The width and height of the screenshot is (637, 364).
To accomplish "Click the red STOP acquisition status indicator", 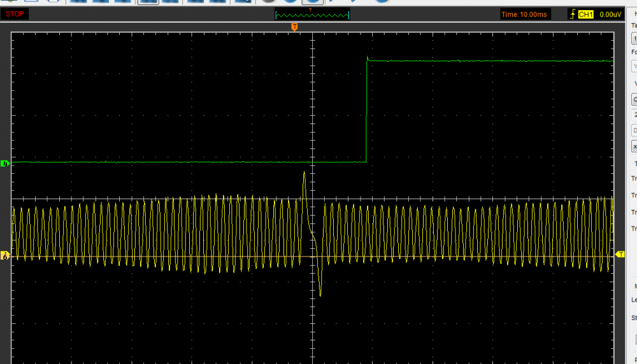I will coord(15,14).
